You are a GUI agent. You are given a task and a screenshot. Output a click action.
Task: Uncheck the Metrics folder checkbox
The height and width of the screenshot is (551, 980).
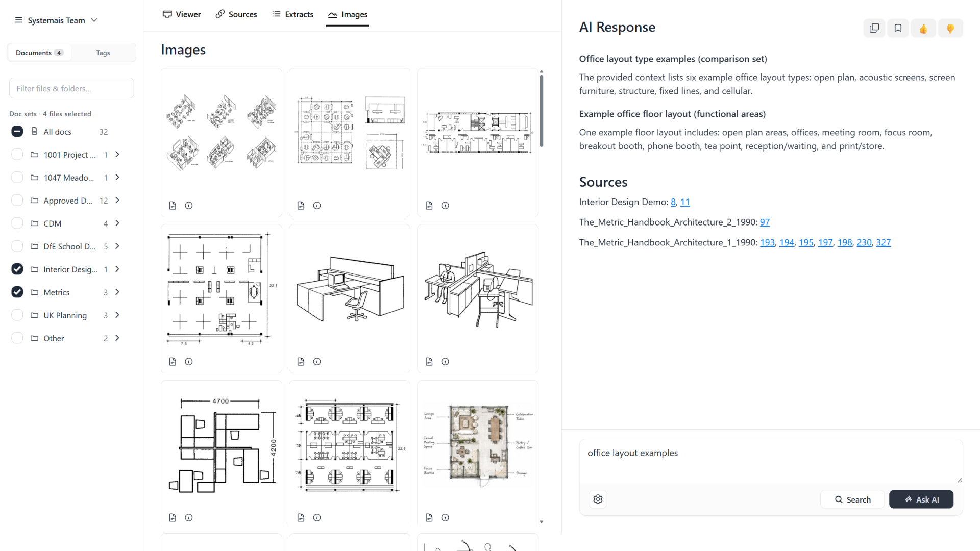click(17, 292)
